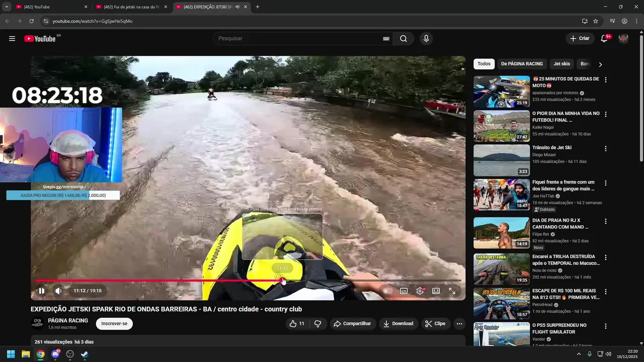Show hidden system tray icons

click(x=579, y=354)
